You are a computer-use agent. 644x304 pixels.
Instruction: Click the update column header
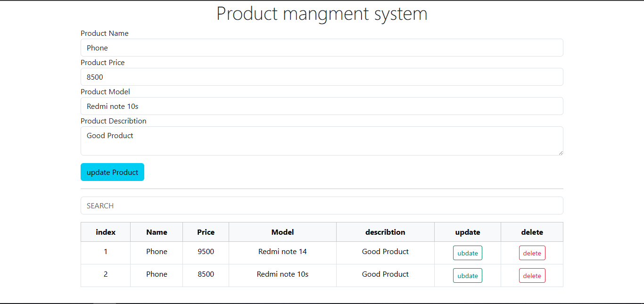click(x=467, y=232)
